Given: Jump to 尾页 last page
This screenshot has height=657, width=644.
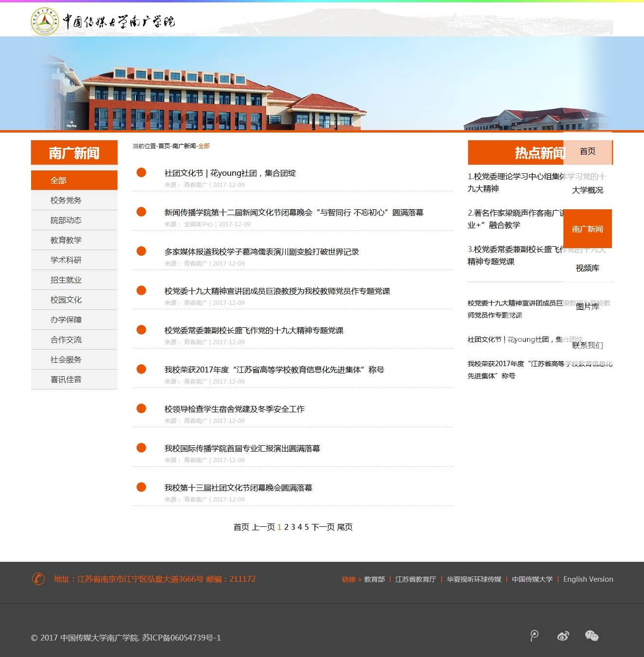Looking at the screenshot, I should 345,527.
